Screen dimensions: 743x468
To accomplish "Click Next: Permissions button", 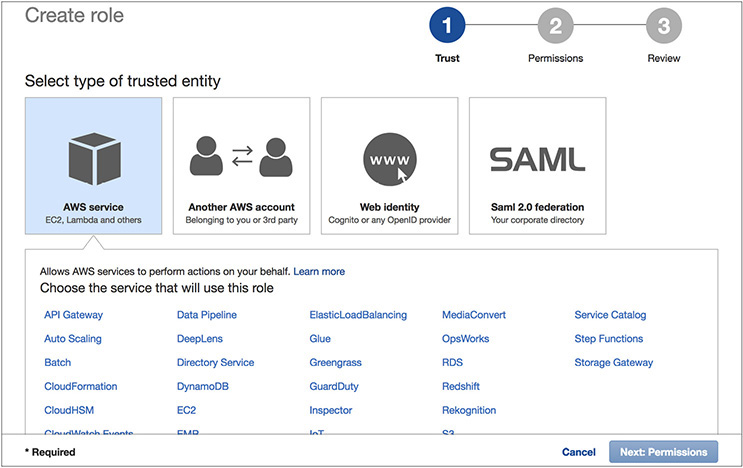I will click(x=663, y=452).
